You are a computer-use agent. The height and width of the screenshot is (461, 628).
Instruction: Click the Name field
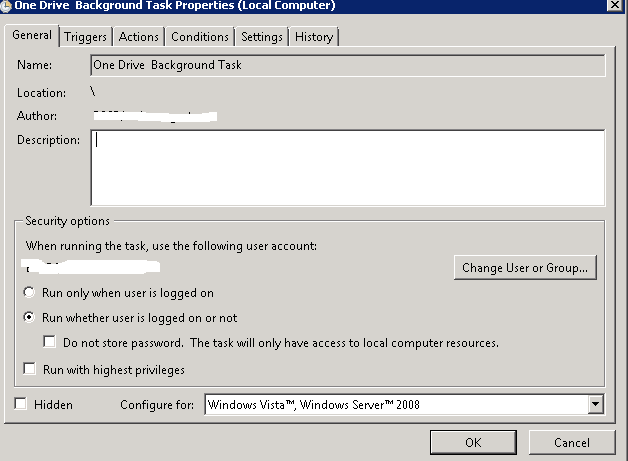(x=346, y=66)
